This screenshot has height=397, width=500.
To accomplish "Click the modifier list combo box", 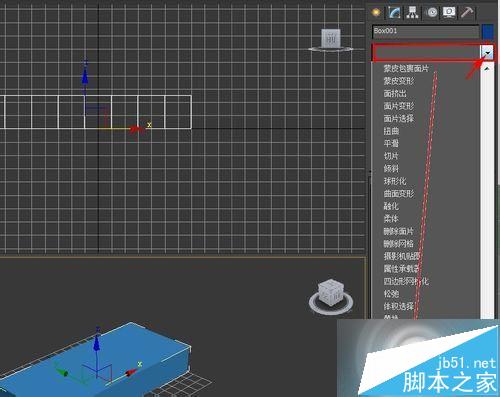I will pyautogui.click(x=427, y=52).
